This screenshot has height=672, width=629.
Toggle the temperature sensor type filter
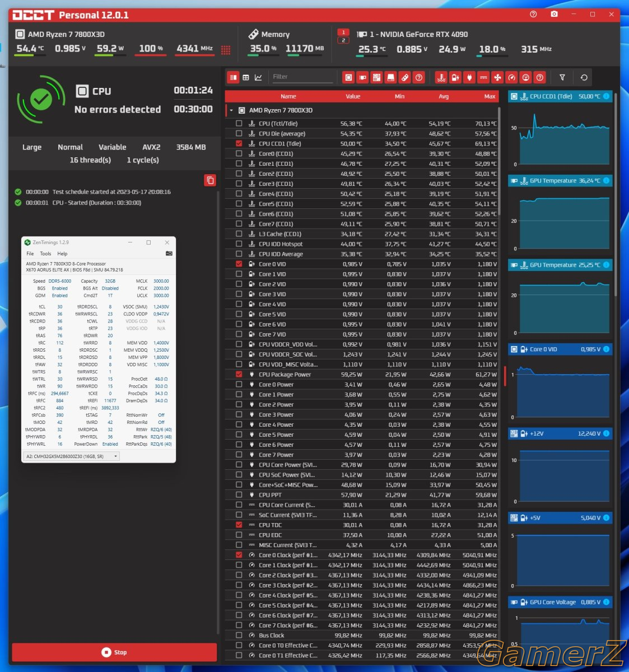coord(441,77)
